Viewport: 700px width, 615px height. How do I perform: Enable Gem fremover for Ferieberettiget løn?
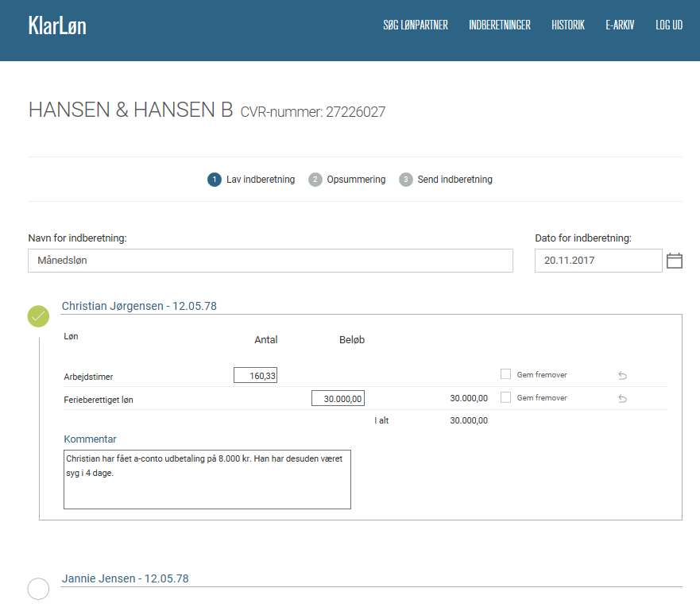[x=505, y=397]
